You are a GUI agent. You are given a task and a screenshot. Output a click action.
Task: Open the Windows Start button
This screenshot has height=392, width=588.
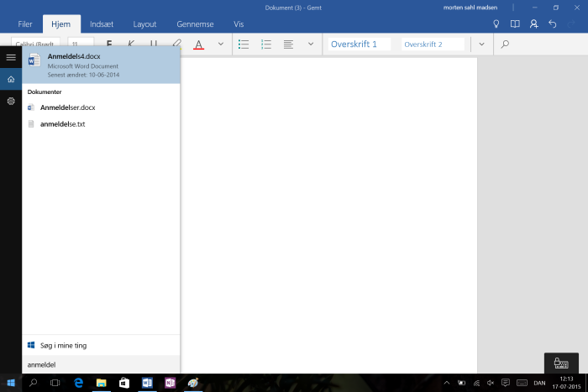point(11,383)
